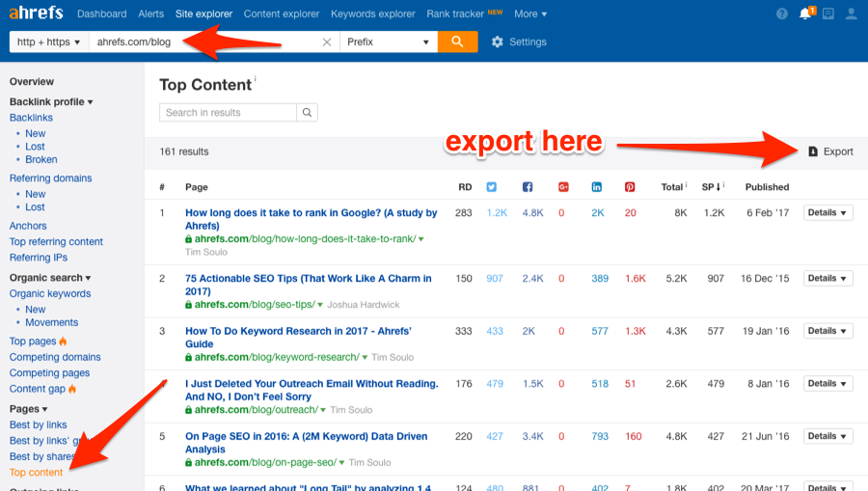868x491 pixels.
Task: Open the Prefix mode dropdown
Action: point(388,42)
